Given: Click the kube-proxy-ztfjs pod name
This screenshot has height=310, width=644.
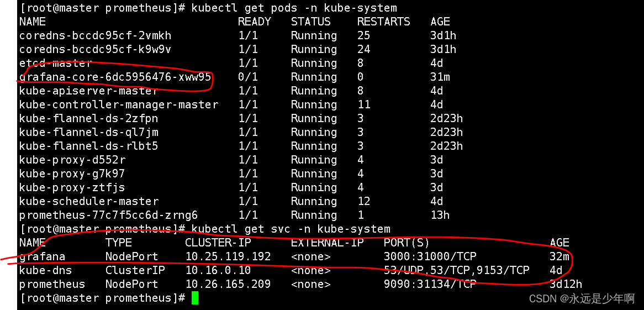Looking at the screenshot, I should pos(72,187).
